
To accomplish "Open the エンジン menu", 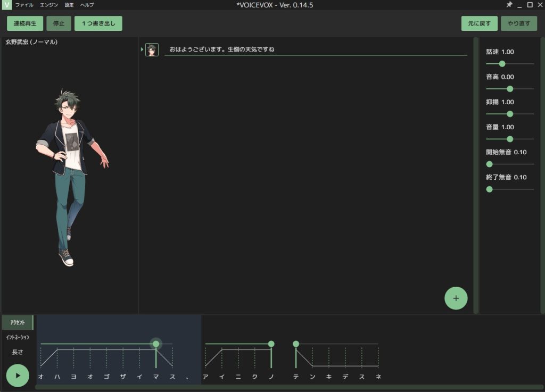I will [49, 5].
